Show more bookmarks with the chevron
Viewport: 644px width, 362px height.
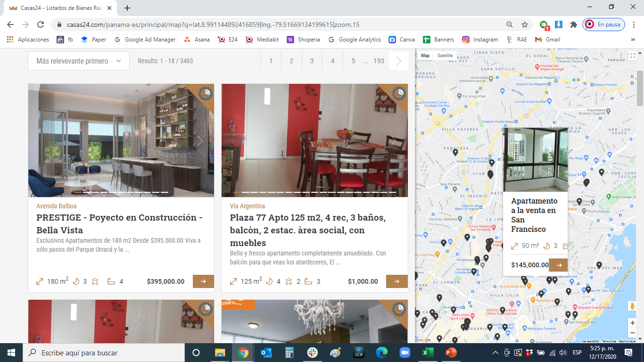(x=633, y=40)
